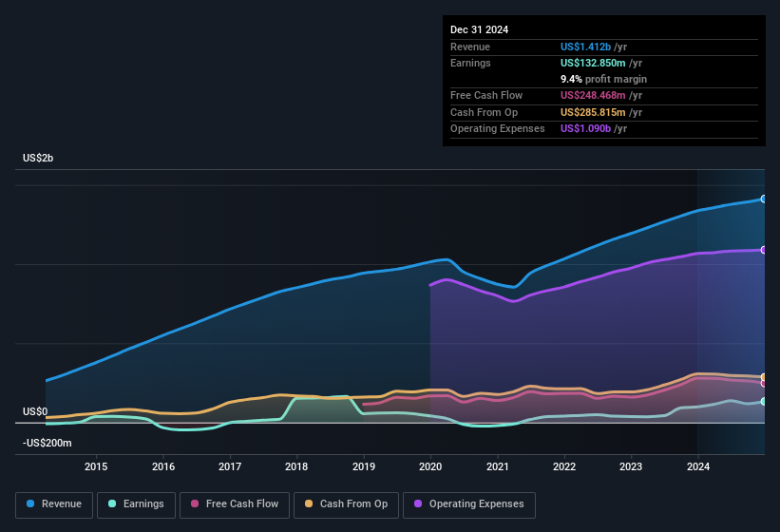
Task: Click the 2023 x-axis label
Action: 631,466
